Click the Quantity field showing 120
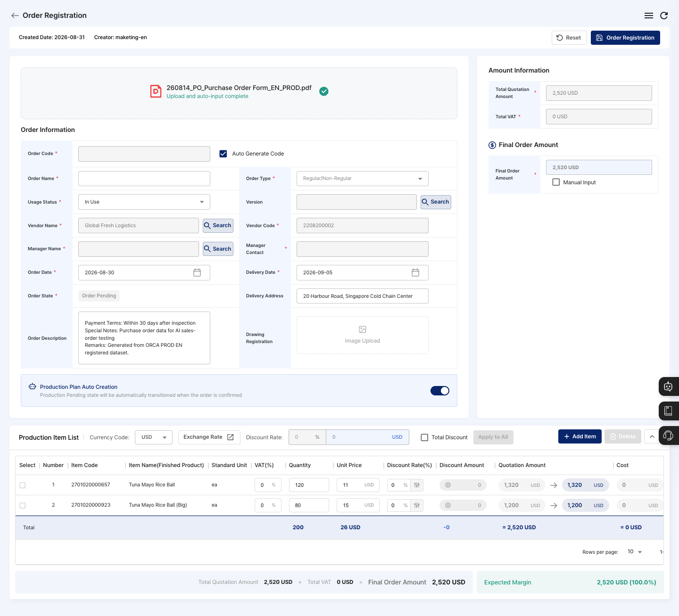This screenshot has width=679, height=616. [x=309, y=485]
